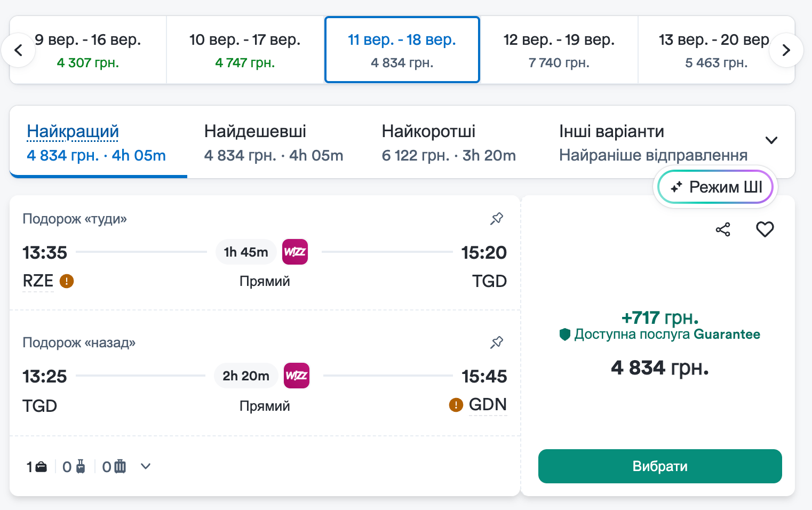The height and width of the screenshot is (510, 812).
Task: Pin the outbound «туди» flight
Action: (497, 218)
